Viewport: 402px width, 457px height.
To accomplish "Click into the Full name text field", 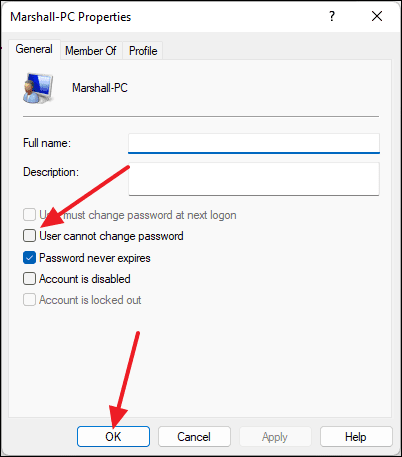I will [x=254, y=143].
